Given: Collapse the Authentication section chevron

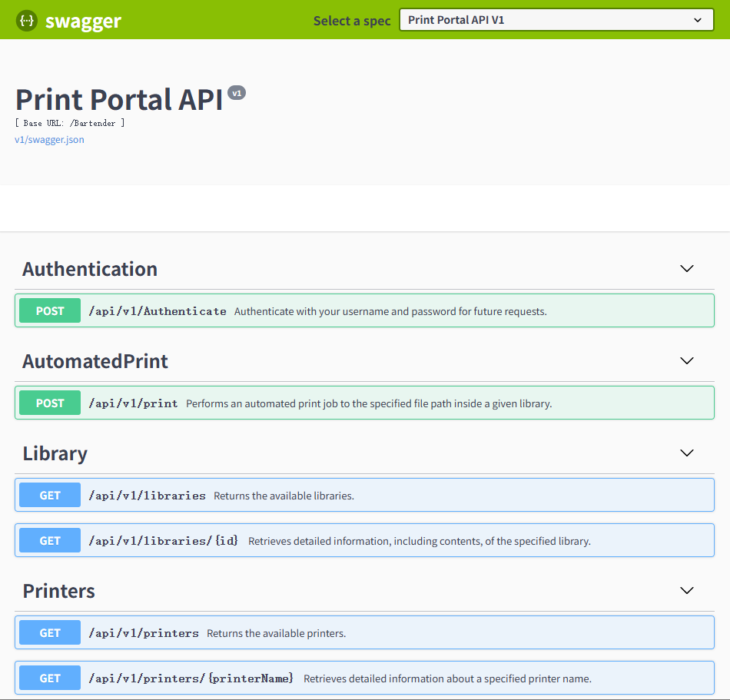Looking at the screenshot, I should pyautogui.click(x=687, y=268).
